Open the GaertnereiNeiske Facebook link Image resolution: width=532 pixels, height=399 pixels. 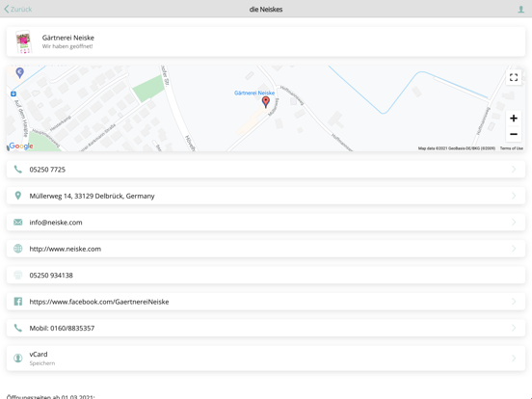[266, 302]
